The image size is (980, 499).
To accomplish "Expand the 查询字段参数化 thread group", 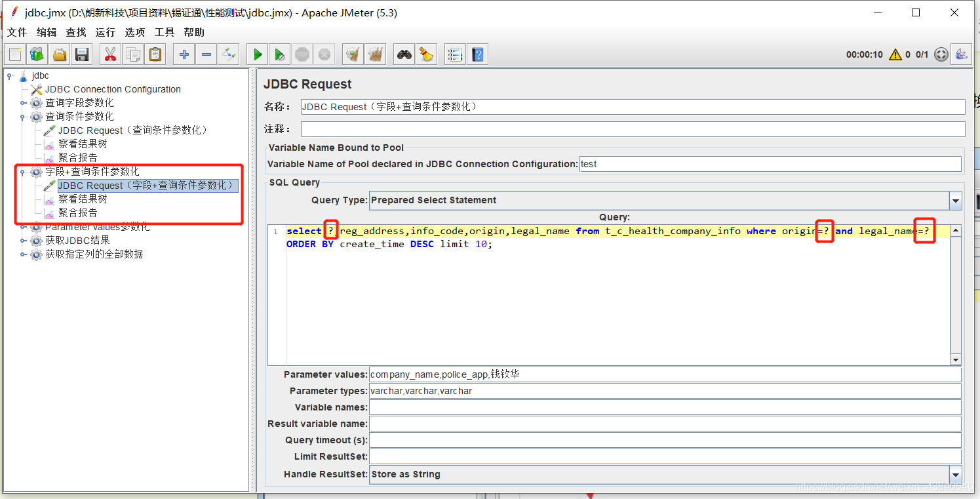I will click(23, 103).
